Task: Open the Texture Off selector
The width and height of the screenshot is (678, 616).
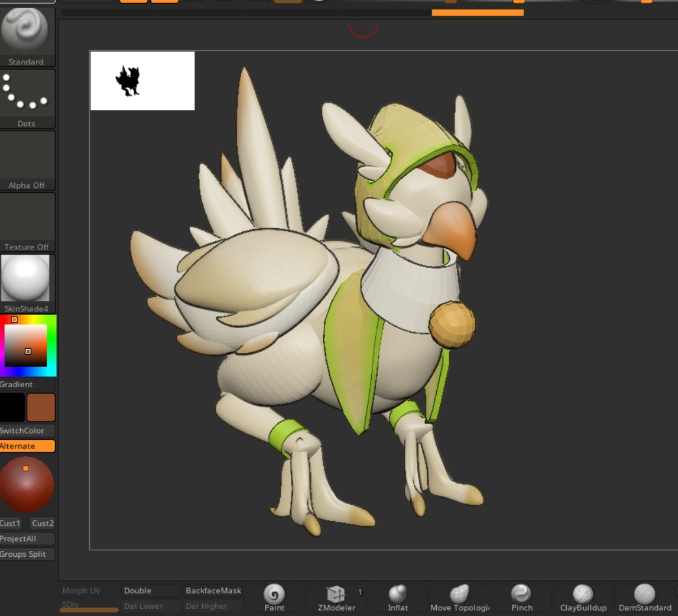Action: [27, 223]
